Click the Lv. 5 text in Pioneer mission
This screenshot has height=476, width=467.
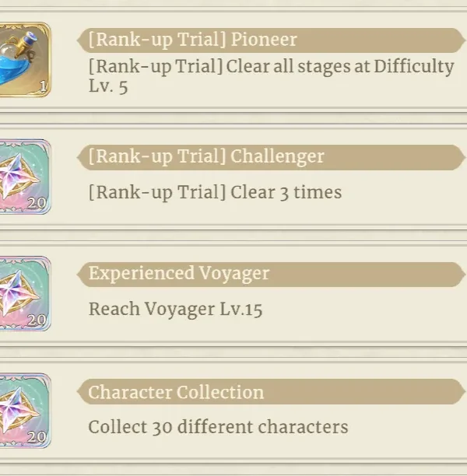pos(108,86)
